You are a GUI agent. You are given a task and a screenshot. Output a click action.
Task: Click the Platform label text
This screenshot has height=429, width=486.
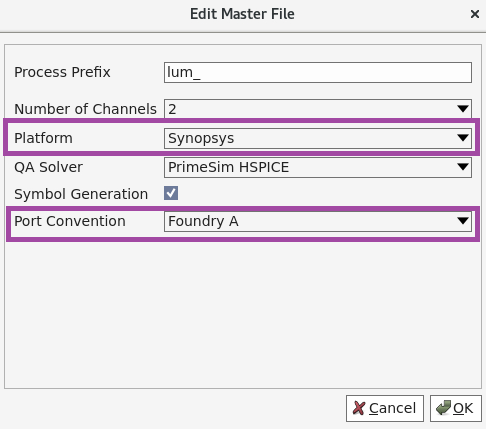[x=43, y=138]
